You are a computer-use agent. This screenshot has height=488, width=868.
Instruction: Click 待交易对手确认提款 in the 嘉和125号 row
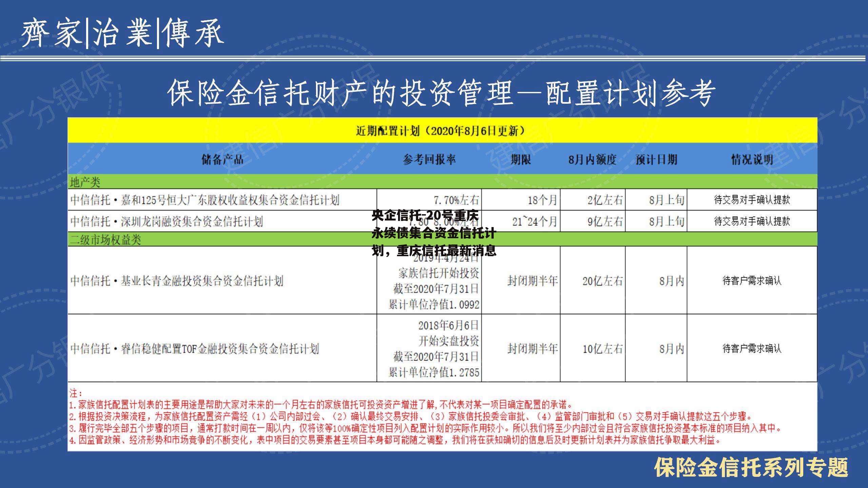[752, 200]
